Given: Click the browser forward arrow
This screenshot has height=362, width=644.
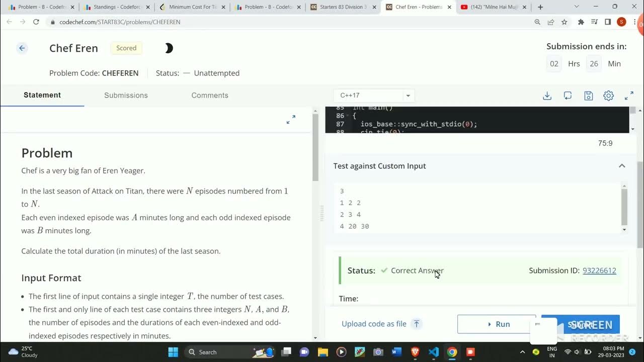Looking at the screenshot, I should point(22,22).
